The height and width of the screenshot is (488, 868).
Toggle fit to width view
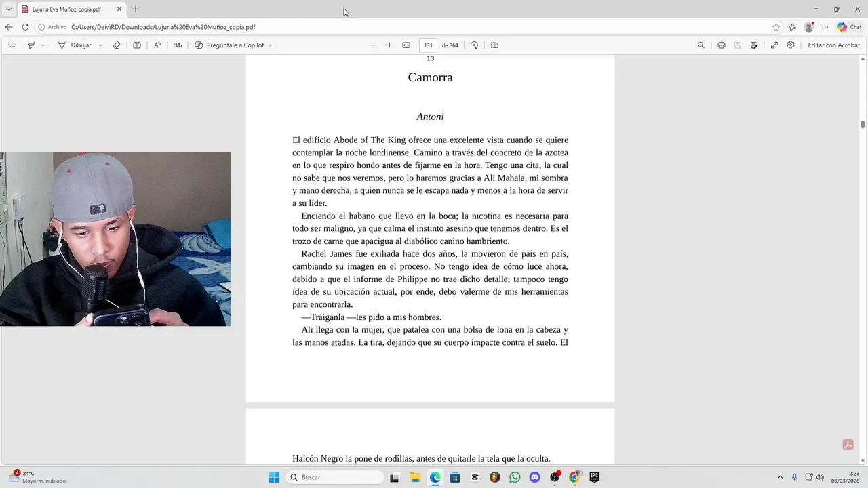click(406, 45)
